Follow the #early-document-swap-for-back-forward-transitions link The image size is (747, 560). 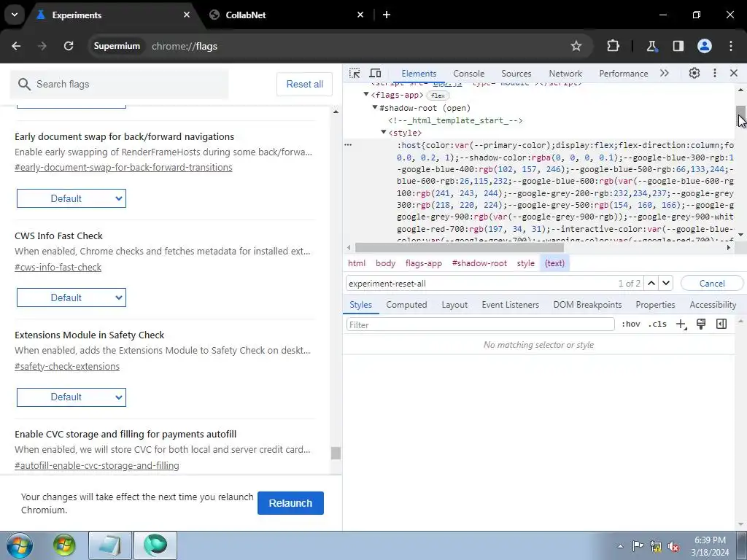(123, 168)
